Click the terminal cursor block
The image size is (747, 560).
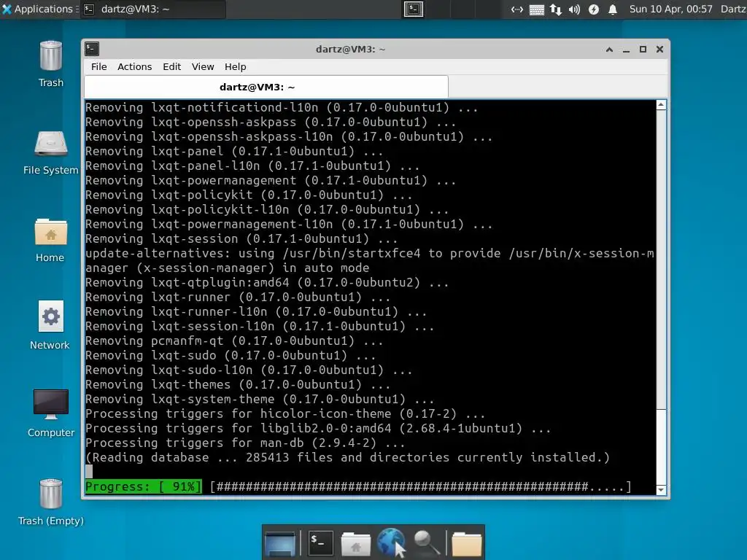tap(89, 472)
